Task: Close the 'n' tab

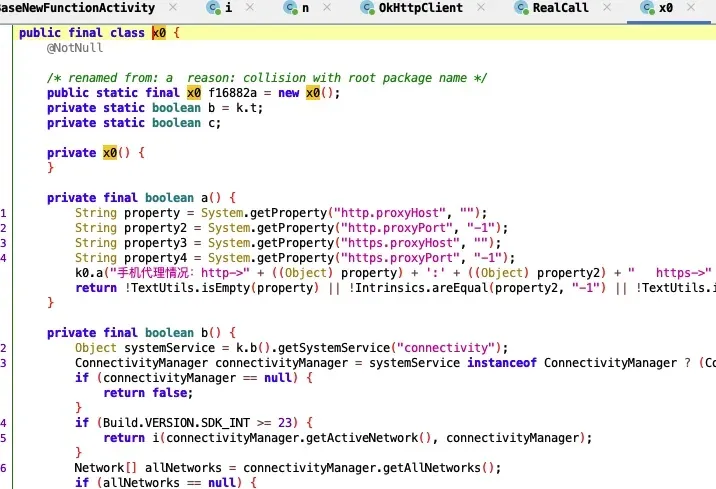Action: [327, 7]
